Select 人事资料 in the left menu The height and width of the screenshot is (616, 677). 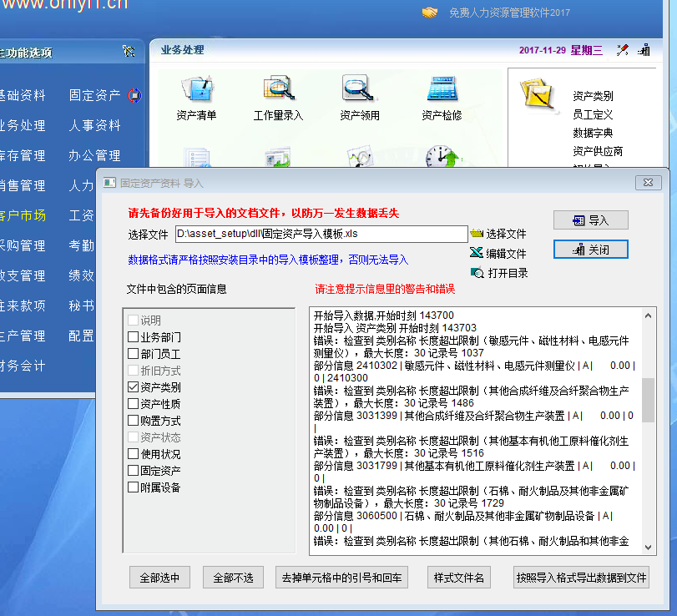tap(94, 125)
